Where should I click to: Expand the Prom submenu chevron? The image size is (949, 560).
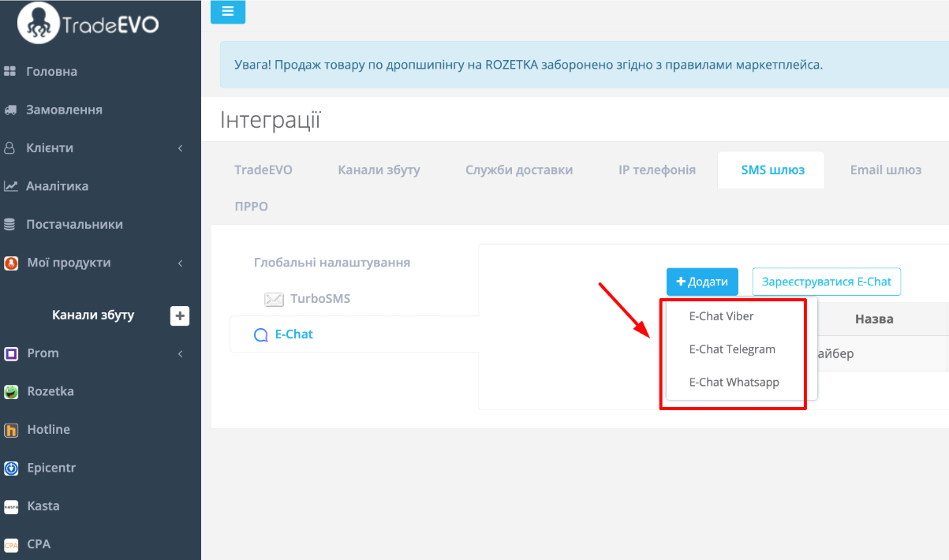click(181, 353)
